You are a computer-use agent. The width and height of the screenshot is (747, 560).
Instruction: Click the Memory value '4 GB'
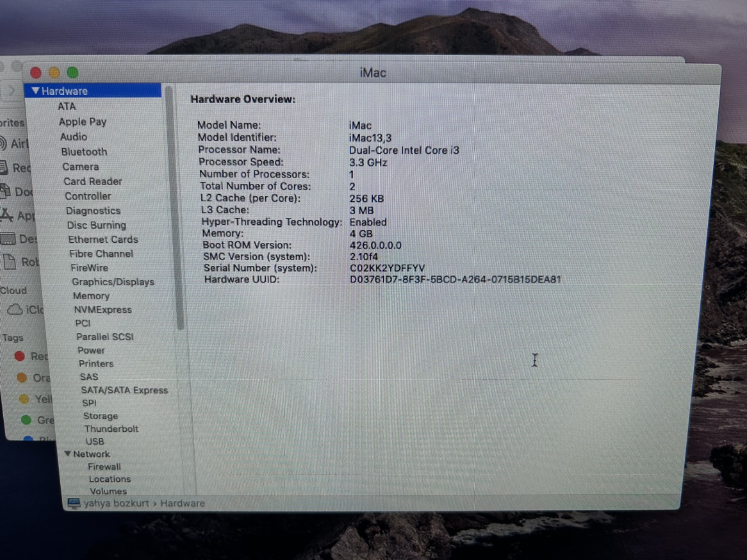361,233
